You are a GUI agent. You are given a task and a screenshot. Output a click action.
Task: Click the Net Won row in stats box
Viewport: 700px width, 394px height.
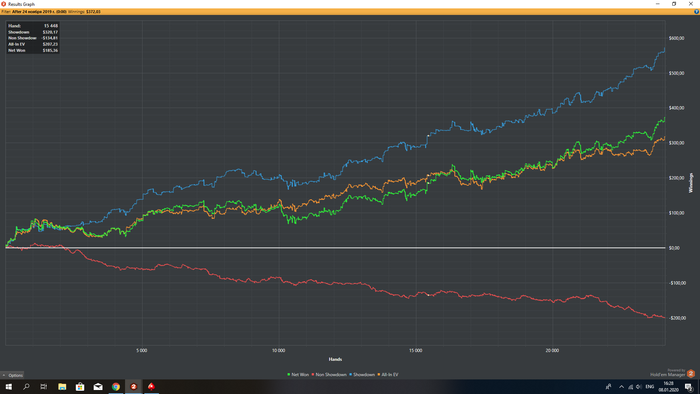[x=33, y=50]
